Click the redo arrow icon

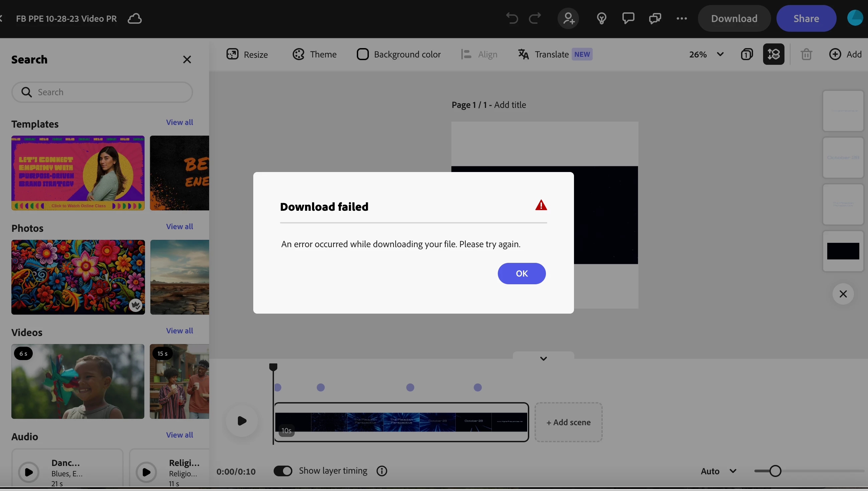point(535,18)
